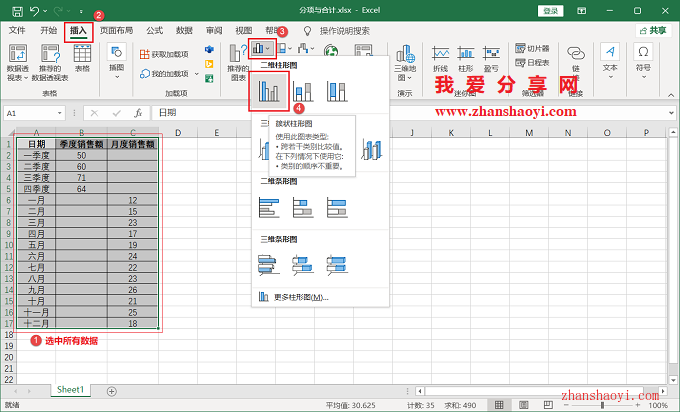This screenshot has height=412, width=680.
Task: Select the 2-D Stacked Column chart
Action: click(x=303, y=92)
